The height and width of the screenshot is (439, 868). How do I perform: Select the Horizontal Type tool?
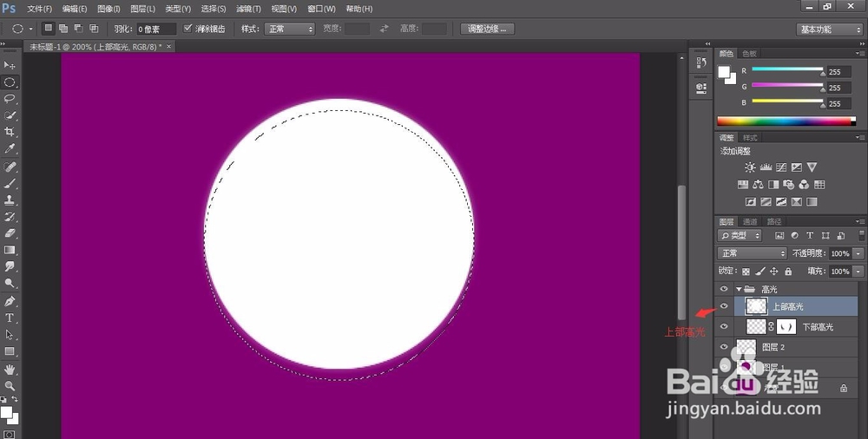pos(10,318)
